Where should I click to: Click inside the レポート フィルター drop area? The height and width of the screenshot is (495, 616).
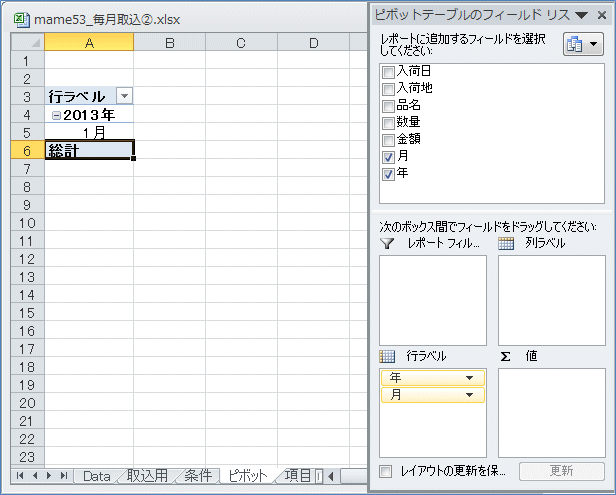click(433, 301)
